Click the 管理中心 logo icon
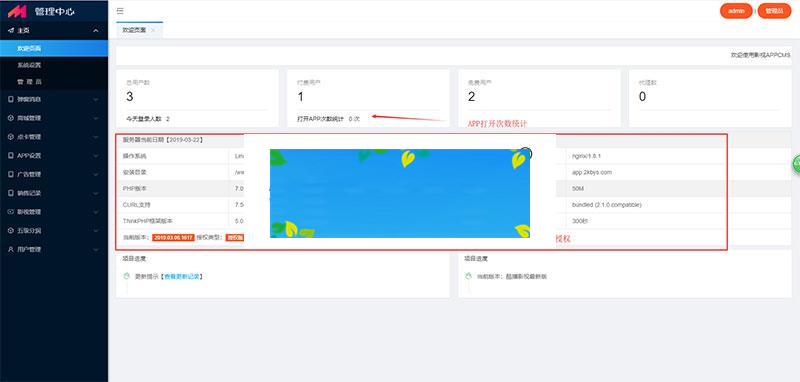Screen dimensions: 800x382 (17, 11)
